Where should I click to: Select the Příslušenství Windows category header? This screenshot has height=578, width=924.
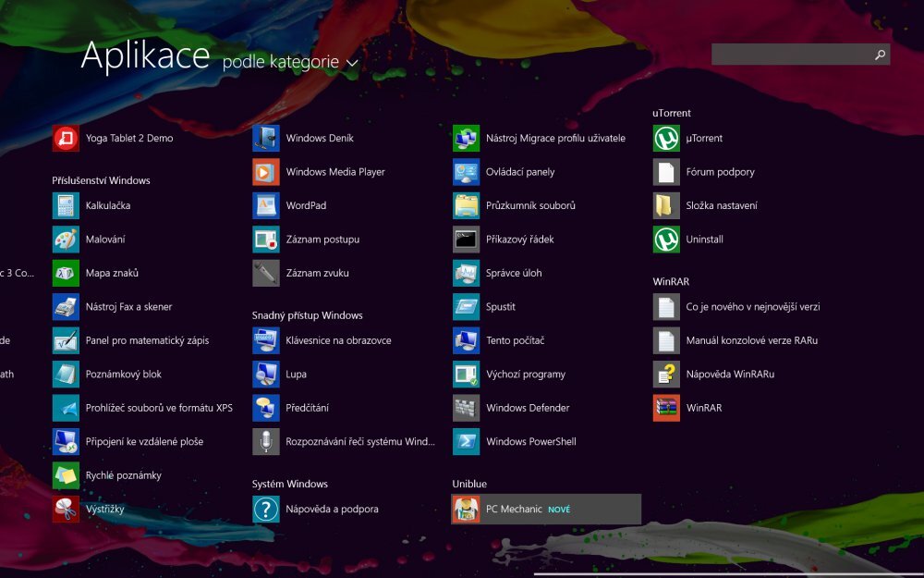point(101,180)
